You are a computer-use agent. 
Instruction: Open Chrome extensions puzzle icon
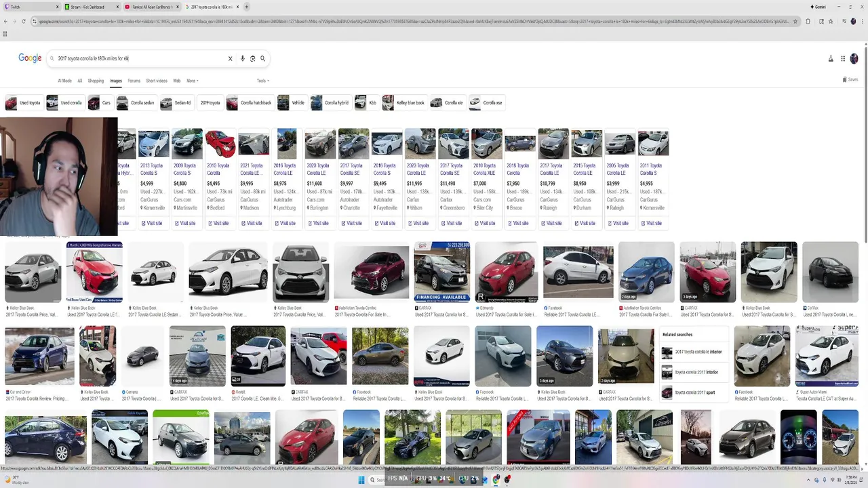(809, 21)
